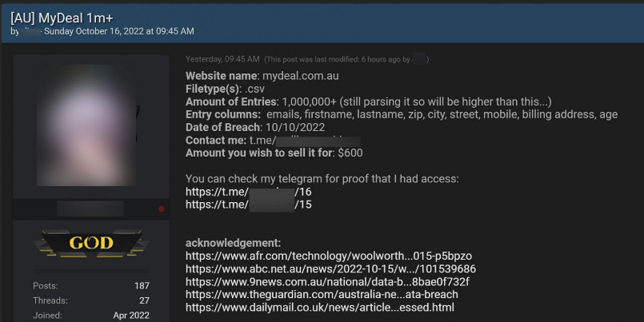Click the red offline status dot
644x322 pixels.
tap(162, 209)
